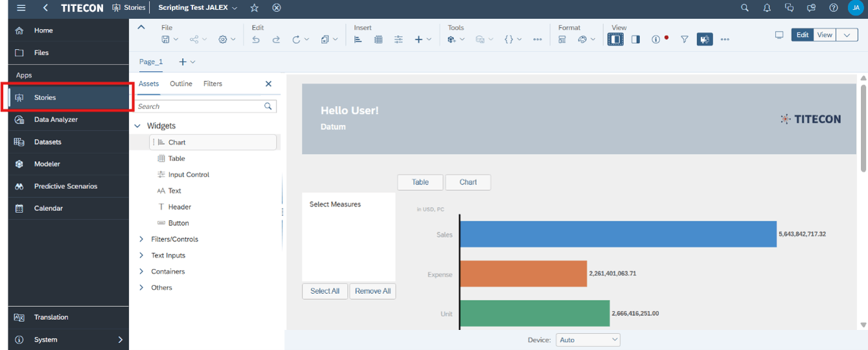Open the view mode dropdown arrow
Viewport: 868px width, 350px height.
tap(847, 35)
